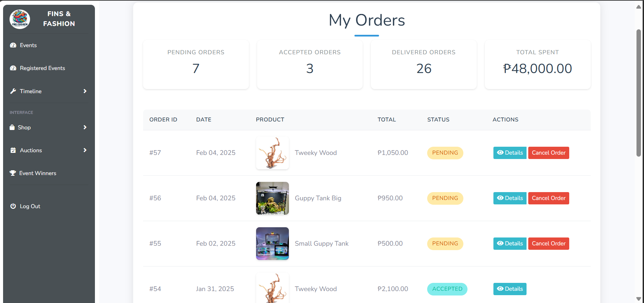Click the Log Out power icon
This screenshot has height=303, width=644.
pos(13,206)
